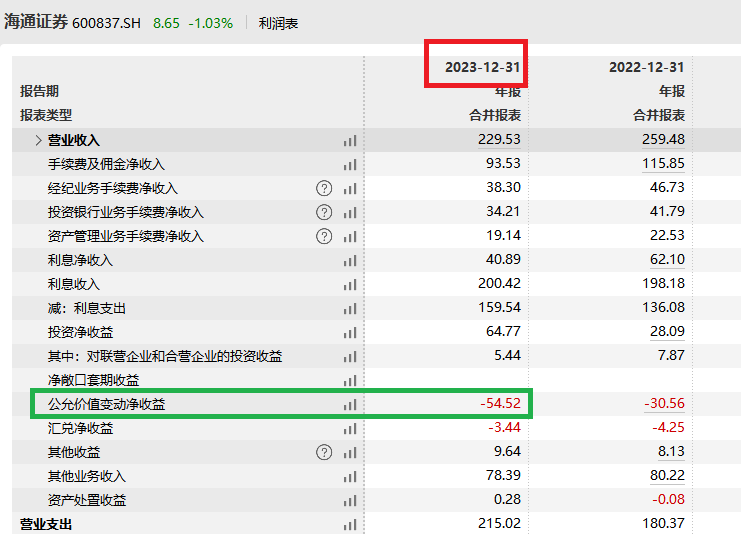Select the 利润表 tab label
Image resolution: width=741 pixels, height=534 pixels.
[278, 23]
